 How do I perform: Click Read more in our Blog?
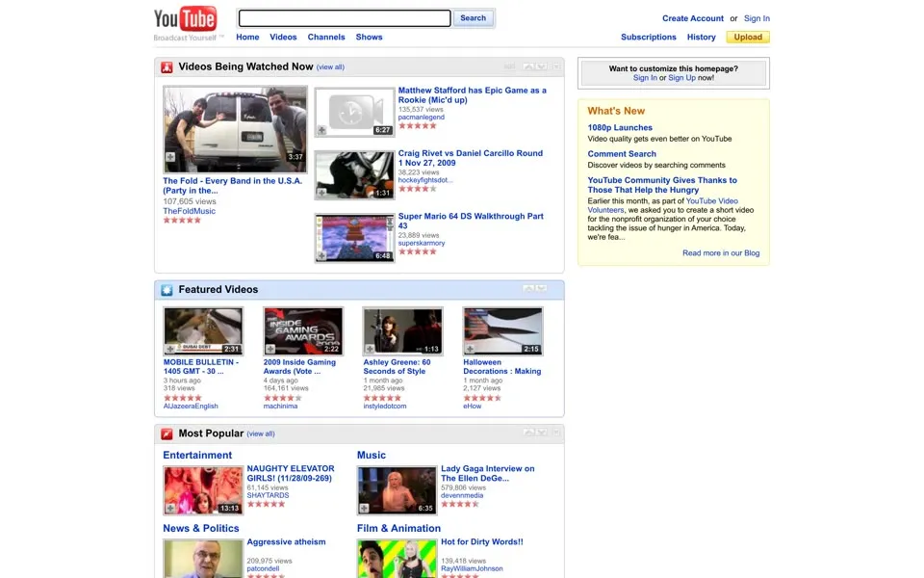pyautogui.click(x=721, y=253)
